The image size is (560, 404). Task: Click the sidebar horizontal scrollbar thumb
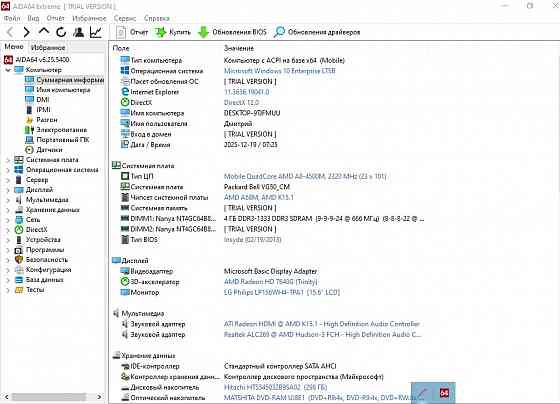click(49, 397)
